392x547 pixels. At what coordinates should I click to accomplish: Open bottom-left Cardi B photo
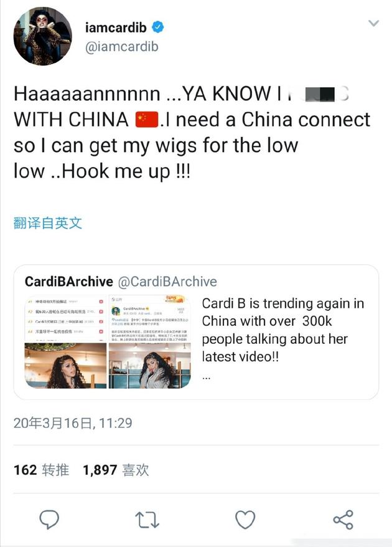tap(65, 366)
